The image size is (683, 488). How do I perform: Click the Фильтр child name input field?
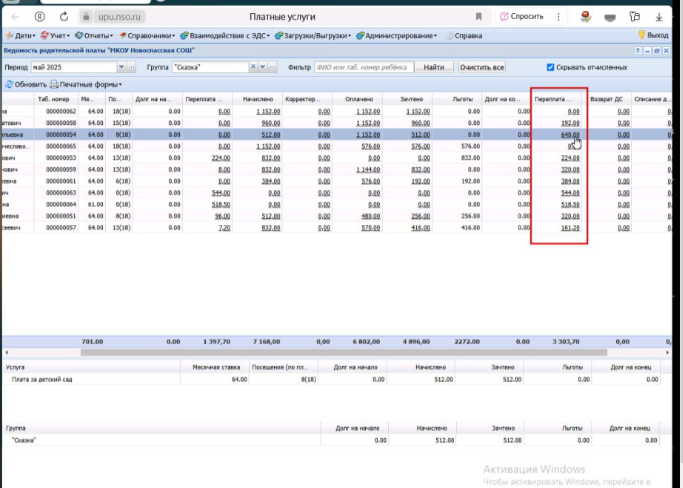[x=363, y=67]
